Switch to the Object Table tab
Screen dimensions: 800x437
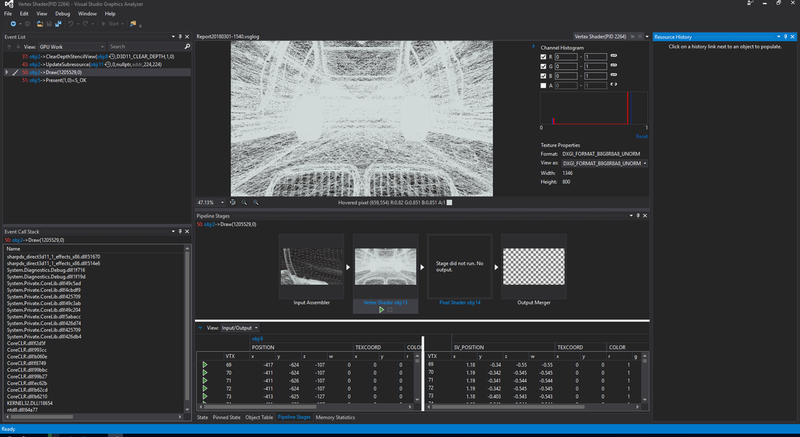click(x=259, y=417)
